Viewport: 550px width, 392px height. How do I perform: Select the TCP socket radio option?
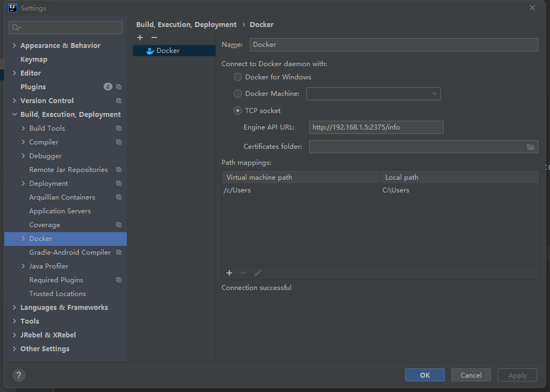238,111
